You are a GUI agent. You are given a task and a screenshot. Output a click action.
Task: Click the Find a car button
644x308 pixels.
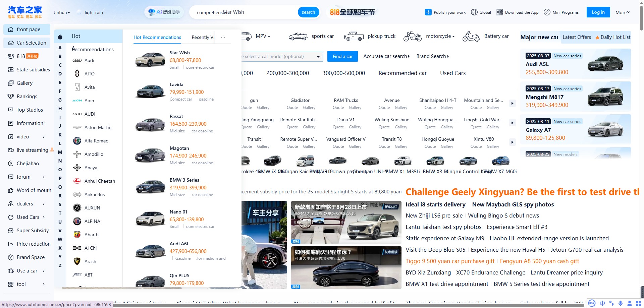(342, 56)
